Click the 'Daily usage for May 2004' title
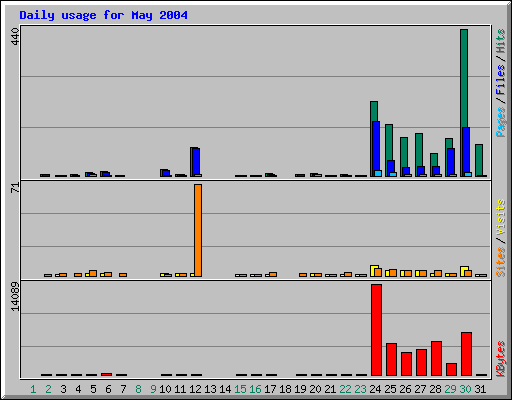This screenshot has width=512, height=400. pos(103,15)
